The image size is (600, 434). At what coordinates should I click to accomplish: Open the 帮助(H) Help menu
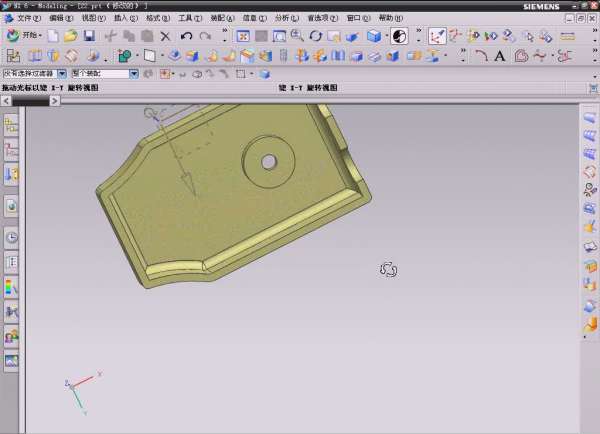391,18
